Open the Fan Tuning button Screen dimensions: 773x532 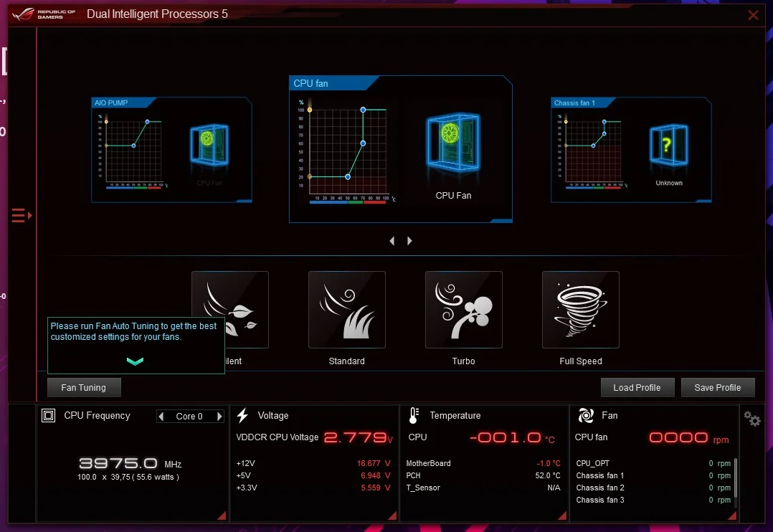click(x=84, y=388)
